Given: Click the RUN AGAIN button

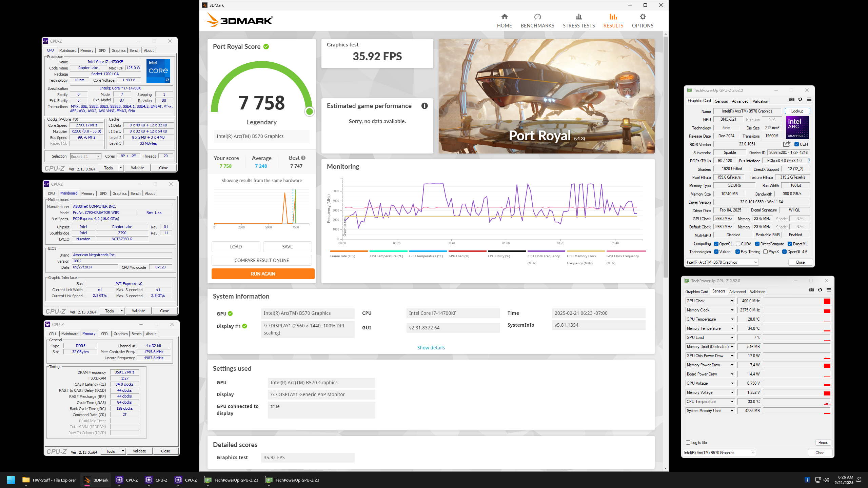Looking at the screenshot, I should click(263, 274).
